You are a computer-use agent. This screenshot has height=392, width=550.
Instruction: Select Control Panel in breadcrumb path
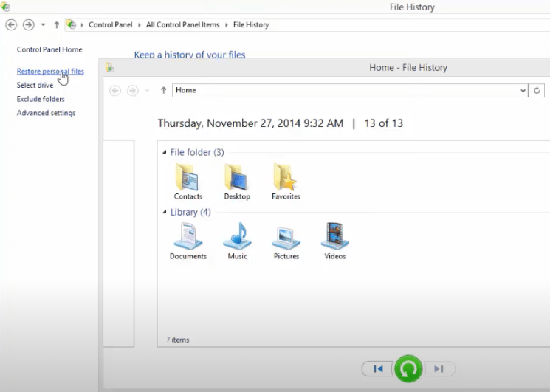click(111, 24)
